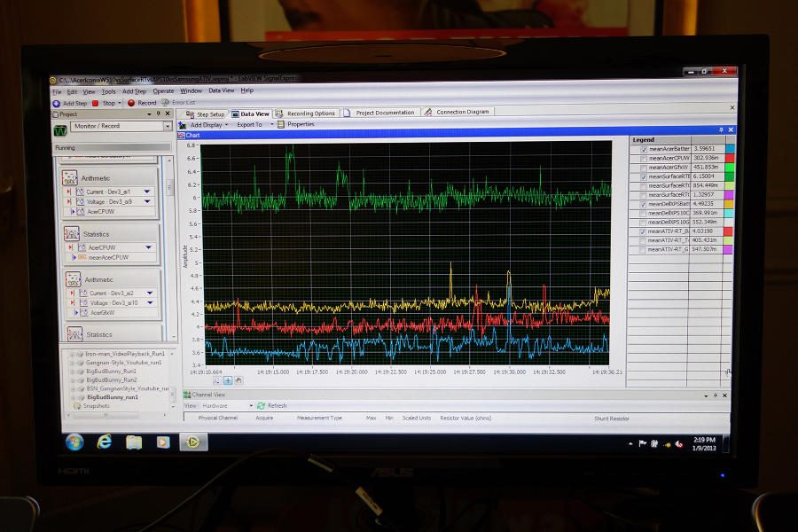
Task: Enable the meanAcerCPUW legend checkbox
Action: point(644,158)
